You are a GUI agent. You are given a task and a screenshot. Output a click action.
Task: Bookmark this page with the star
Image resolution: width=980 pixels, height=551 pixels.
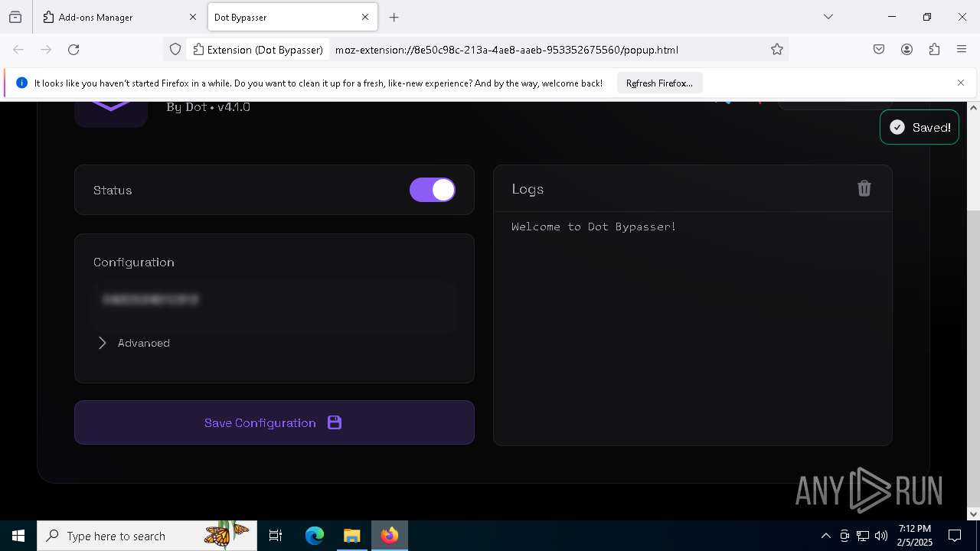777,50
